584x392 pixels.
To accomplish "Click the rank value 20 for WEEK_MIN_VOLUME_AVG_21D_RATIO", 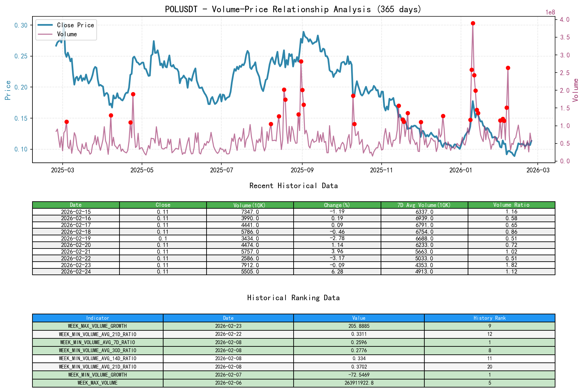I will [x=489, y=367].
